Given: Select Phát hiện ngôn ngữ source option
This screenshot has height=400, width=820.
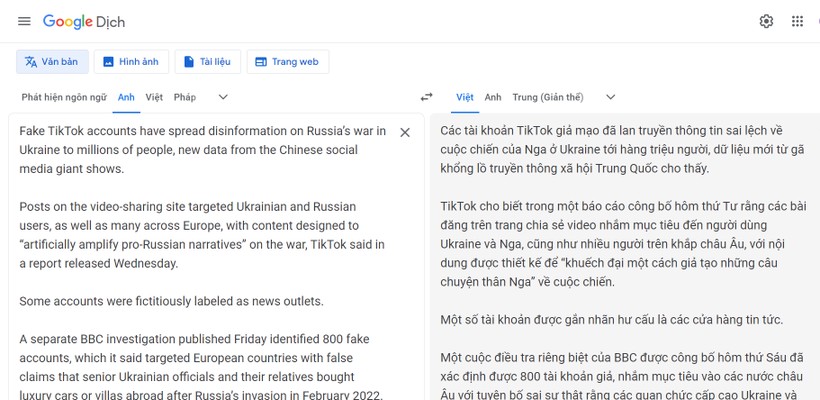Looking at the screenshot, I should coord(64,97).
